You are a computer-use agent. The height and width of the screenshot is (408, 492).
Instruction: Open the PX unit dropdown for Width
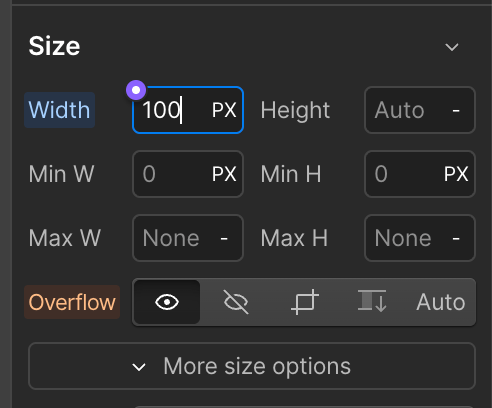click(224, 110)
